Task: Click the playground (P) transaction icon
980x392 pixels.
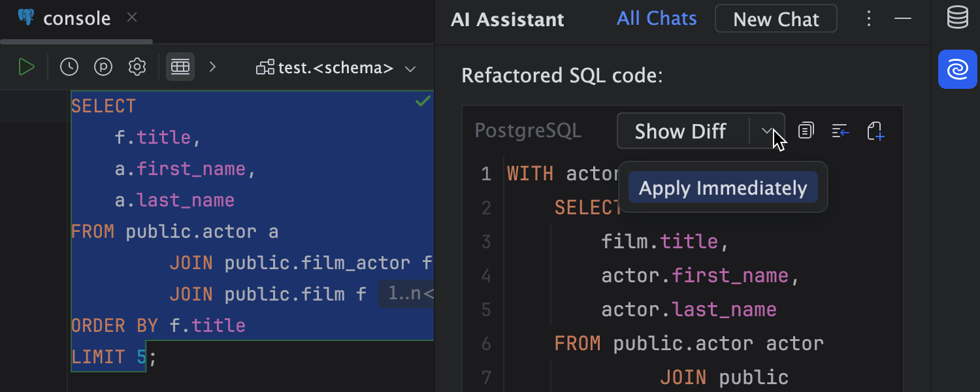Action: 103,67
